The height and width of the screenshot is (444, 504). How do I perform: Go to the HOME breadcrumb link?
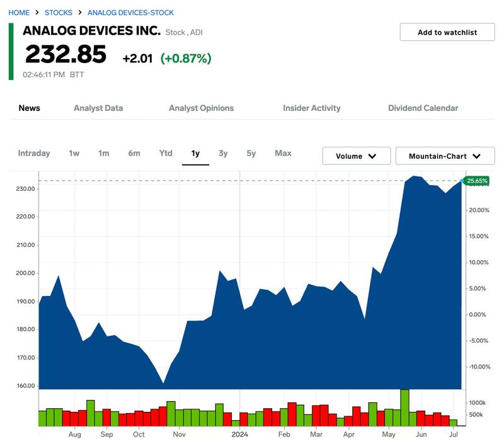click(19, 13)
